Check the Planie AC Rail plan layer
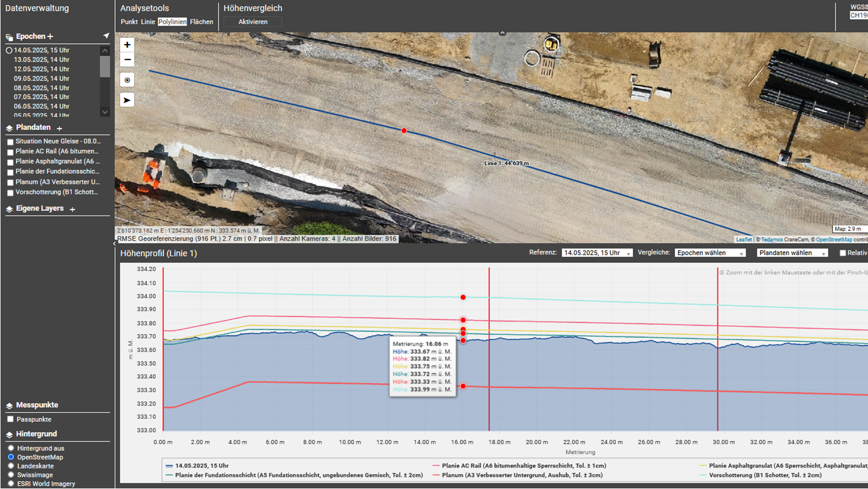Viewport: 868px width, 489px height. (x=10, y=152)
